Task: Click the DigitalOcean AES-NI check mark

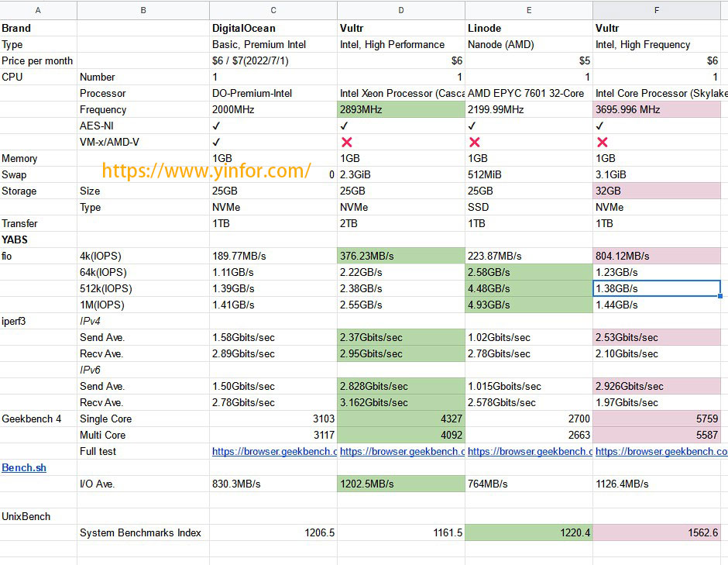Action: pyautogui.click(x=217, y=126)
